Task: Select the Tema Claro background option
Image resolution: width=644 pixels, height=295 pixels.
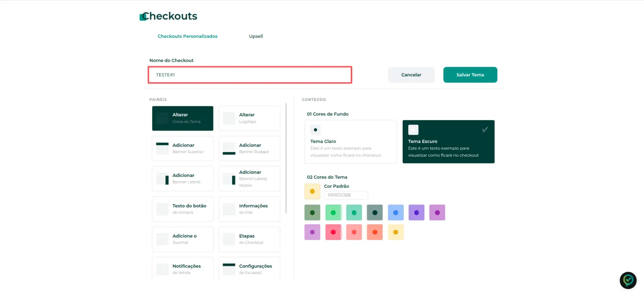Action: [x=351, y=141]
